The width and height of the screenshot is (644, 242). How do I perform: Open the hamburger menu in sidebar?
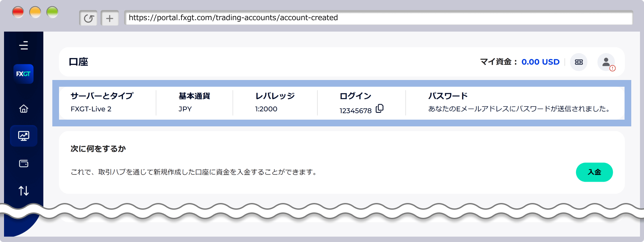[23, 45]
